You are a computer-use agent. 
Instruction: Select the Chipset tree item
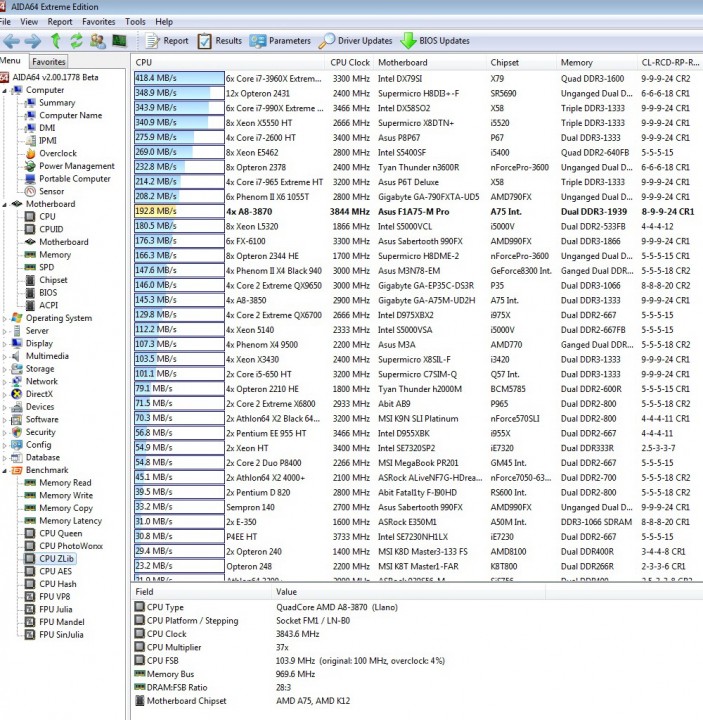pyautogui.click(x=53, y=280)
